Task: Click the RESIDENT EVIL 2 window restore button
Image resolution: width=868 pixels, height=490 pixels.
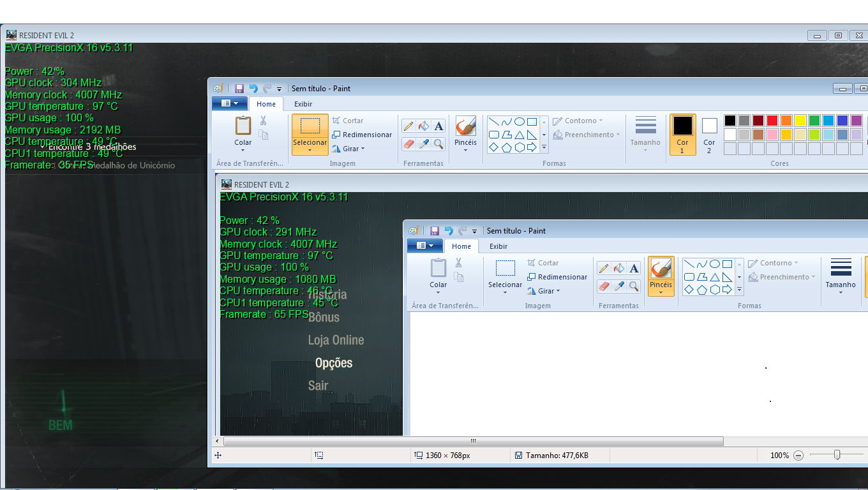Action: click(x=838, y=36)
